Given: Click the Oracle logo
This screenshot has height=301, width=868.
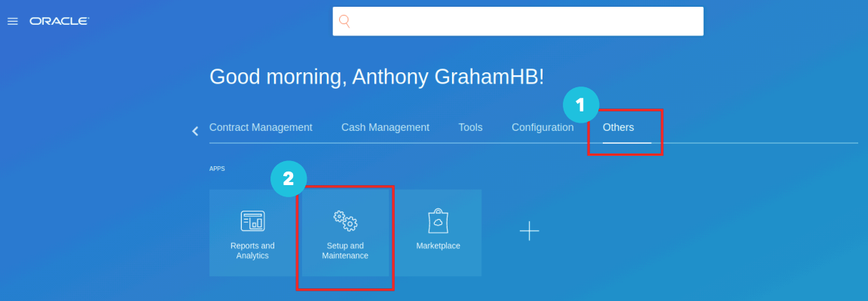Looking at the screenshot, I should 60,21.
